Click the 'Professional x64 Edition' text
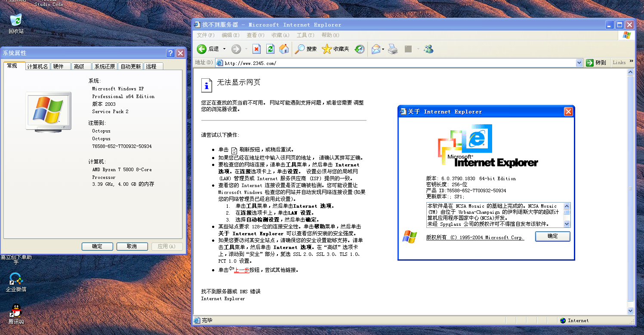Screen dimensions: 644x335 (x=123, y=96)
